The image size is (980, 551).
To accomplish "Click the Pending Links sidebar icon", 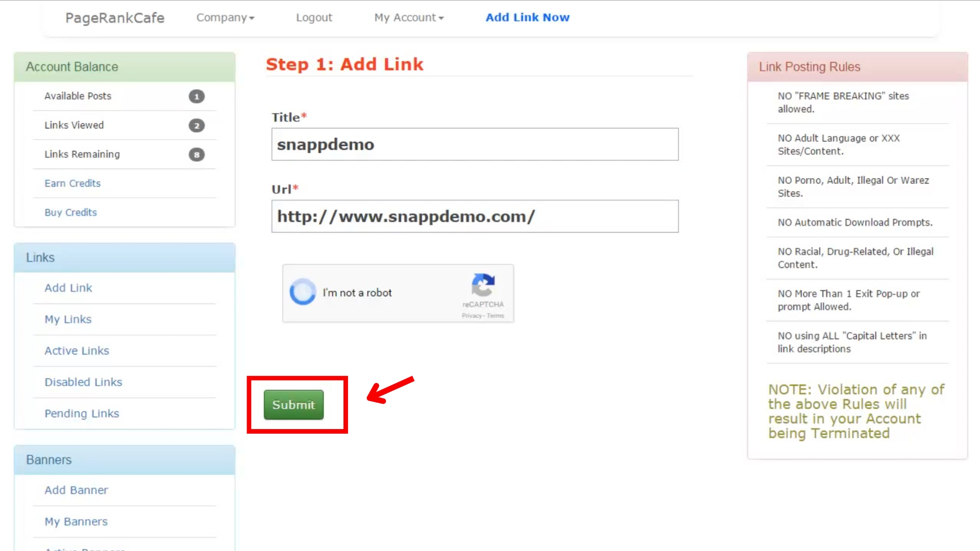I will pos(82,413).
